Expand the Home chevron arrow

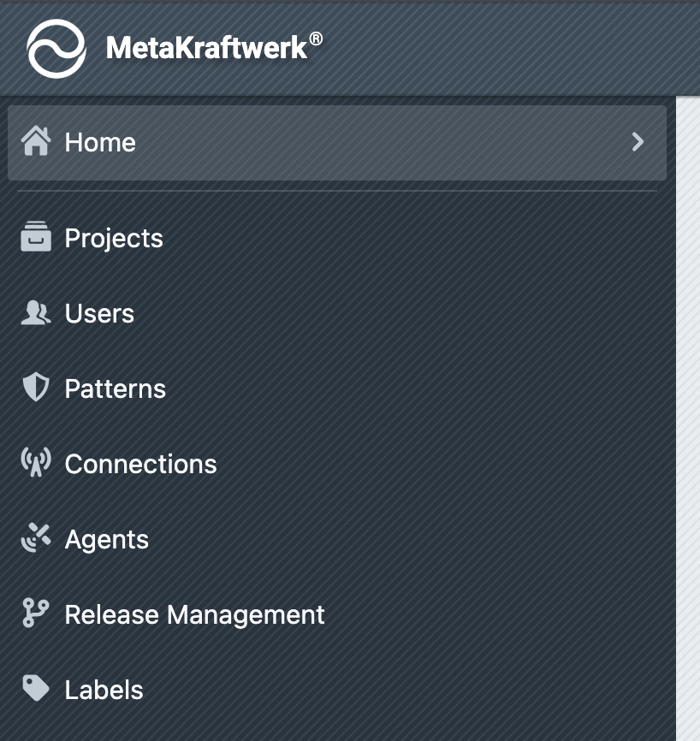pyautogui.click(x=638, y=142)
